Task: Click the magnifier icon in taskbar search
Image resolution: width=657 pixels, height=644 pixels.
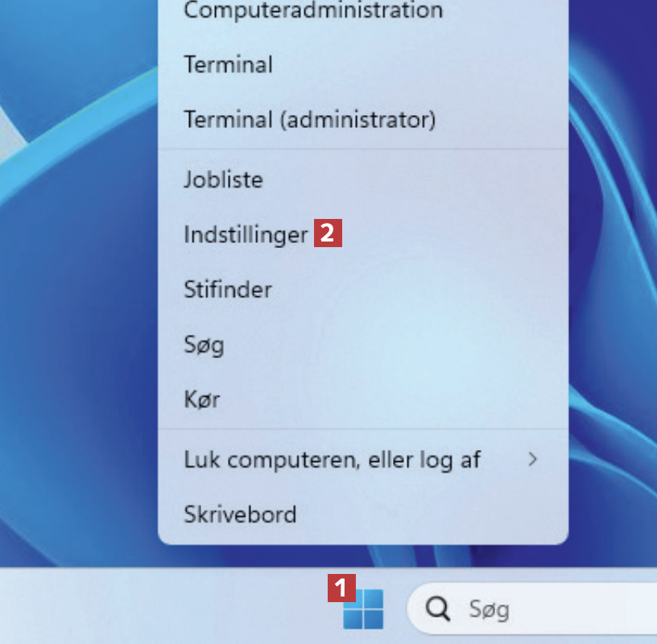Action: 437,609
